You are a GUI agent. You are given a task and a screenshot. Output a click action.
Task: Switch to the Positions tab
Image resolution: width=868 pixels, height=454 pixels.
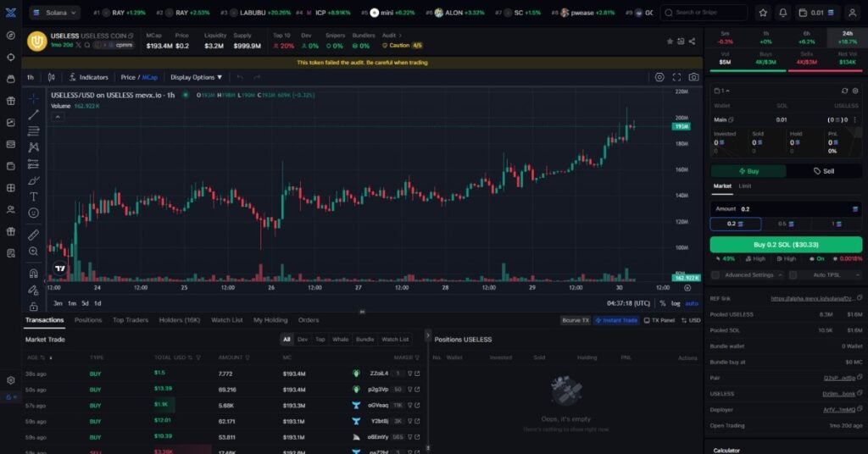[x=88, y=320]
